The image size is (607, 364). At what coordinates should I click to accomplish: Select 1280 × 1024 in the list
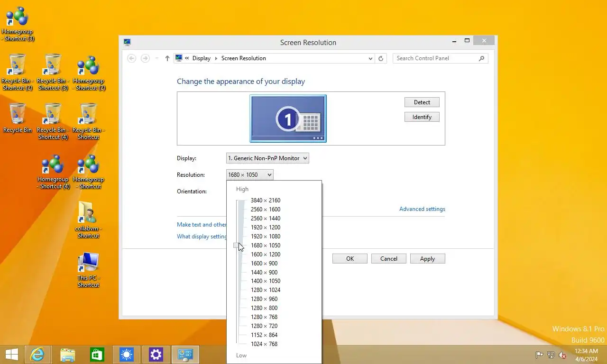(266, 290)
